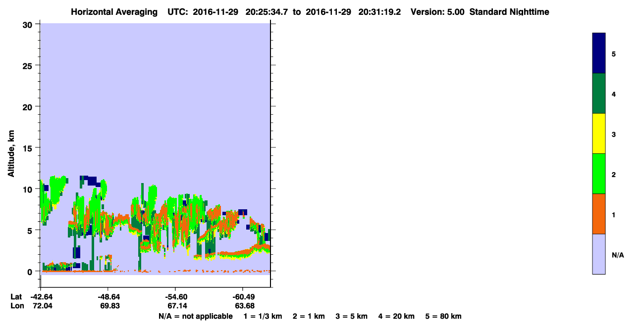
Task: Click the altitude tick label '10'
Action: tap(29, 189)
